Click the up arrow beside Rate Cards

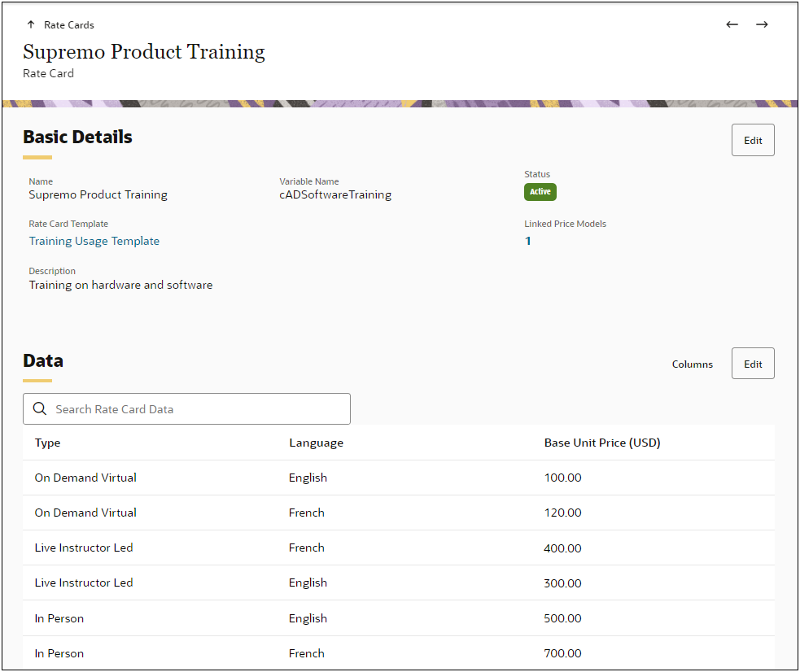pos(31,24)
